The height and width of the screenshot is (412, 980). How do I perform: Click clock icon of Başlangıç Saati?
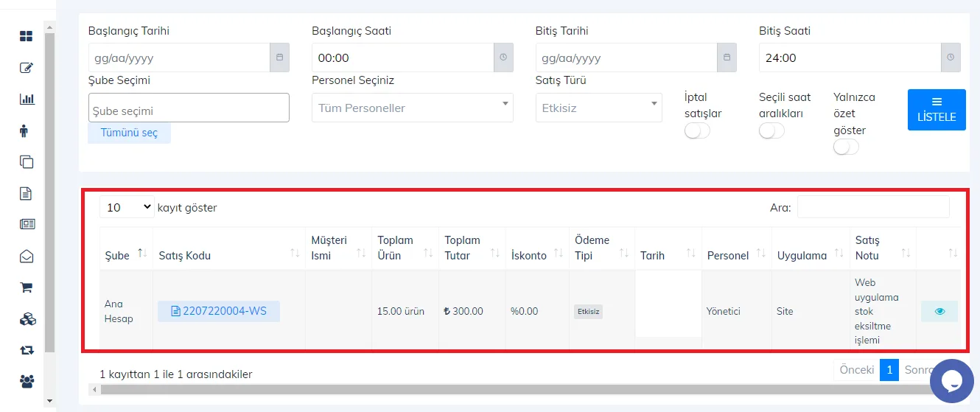[503, 57]
